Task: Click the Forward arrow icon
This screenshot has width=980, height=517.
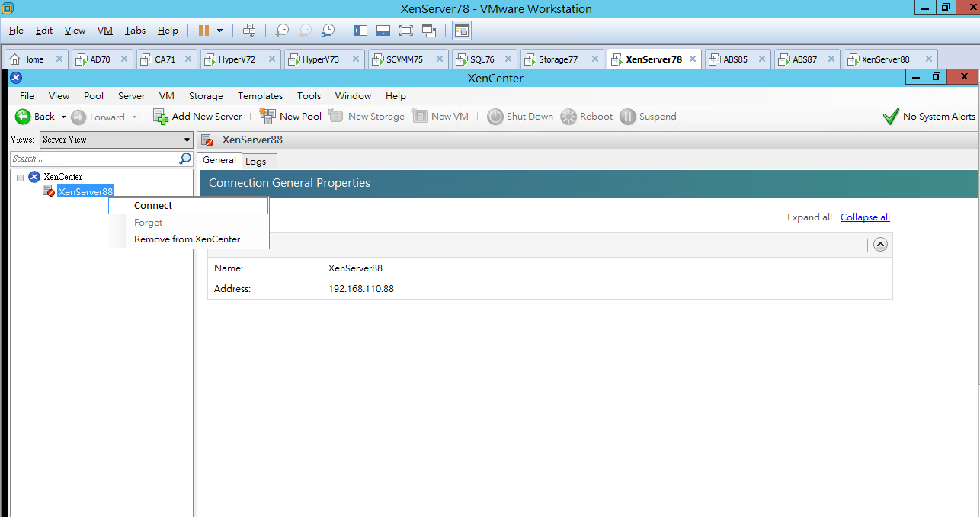Action: pos(78,117)
